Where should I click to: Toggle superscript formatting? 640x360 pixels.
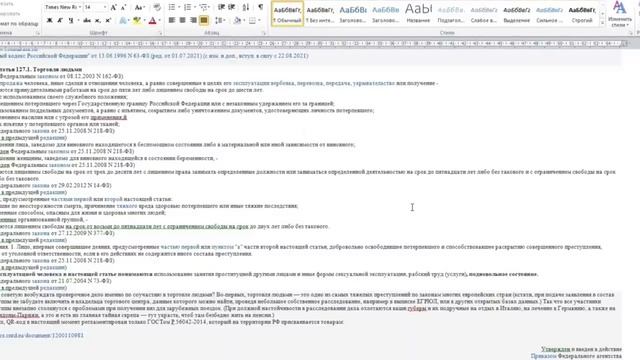click(x=108, y=20)
